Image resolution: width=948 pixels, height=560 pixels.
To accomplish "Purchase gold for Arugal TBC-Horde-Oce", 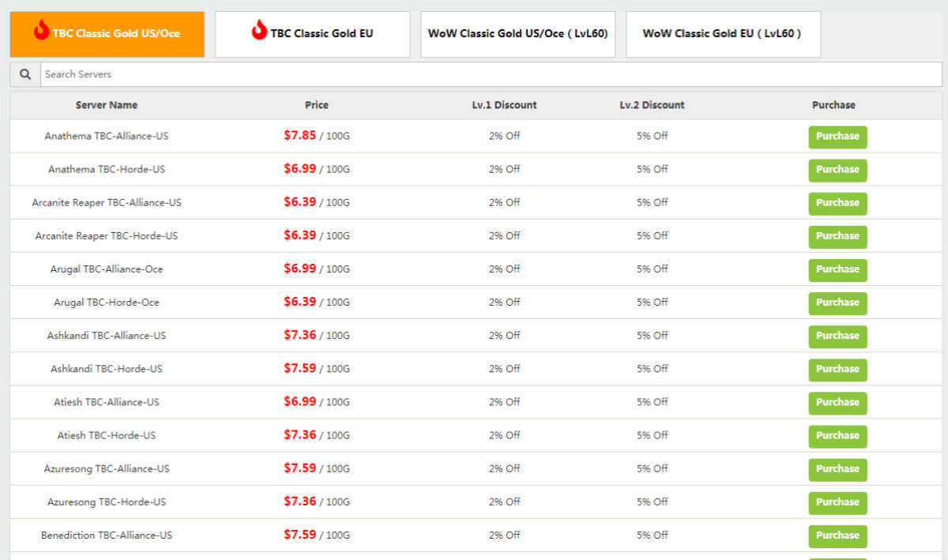I will tap(837, 303).
